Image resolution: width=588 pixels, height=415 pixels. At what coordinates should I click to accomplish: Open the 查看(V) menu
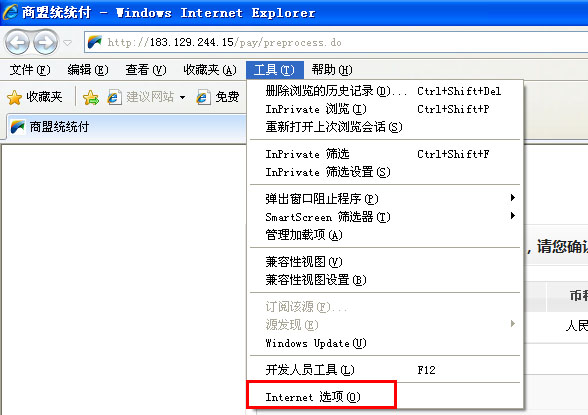point(146,70)
